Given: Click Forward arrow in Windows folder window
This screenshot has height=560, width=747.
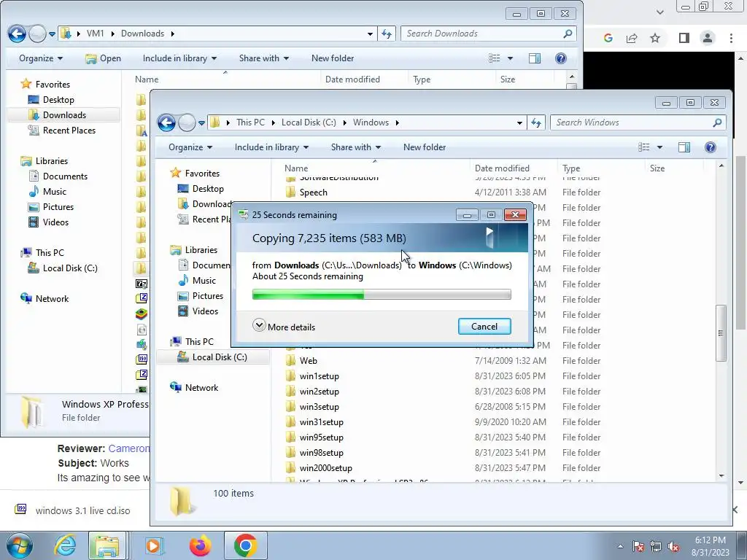Looking at the screenshot, I should [187, 122].
